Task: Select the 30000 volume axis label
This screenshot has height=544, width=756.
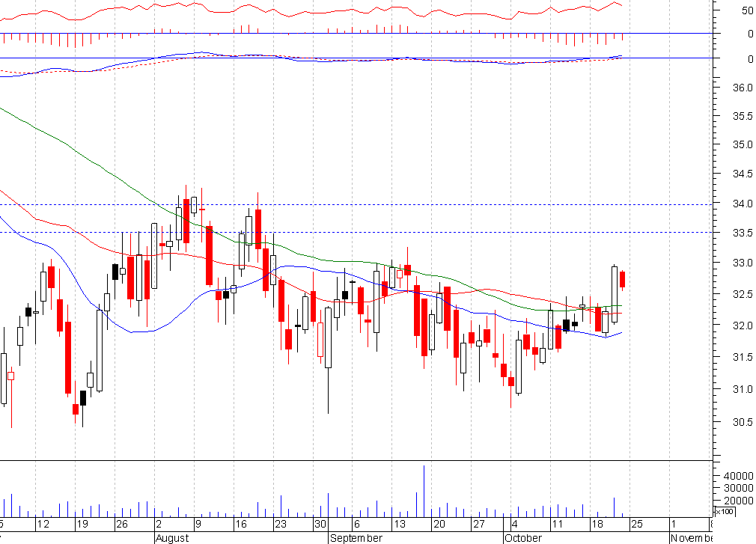Action: tap(738, 488)
